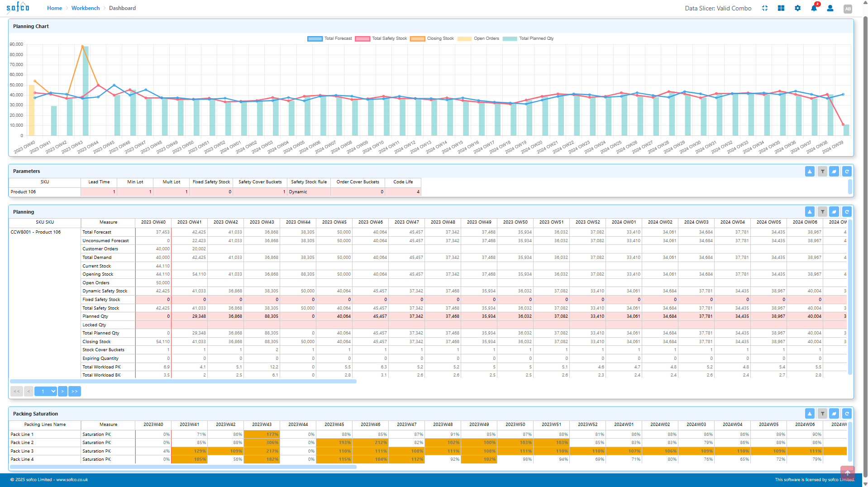The width and height of the screenshot is (868, 487).
Task: Select Home in the breadcrumb trail
Action: pyautogui.click(x=54, y=8)
